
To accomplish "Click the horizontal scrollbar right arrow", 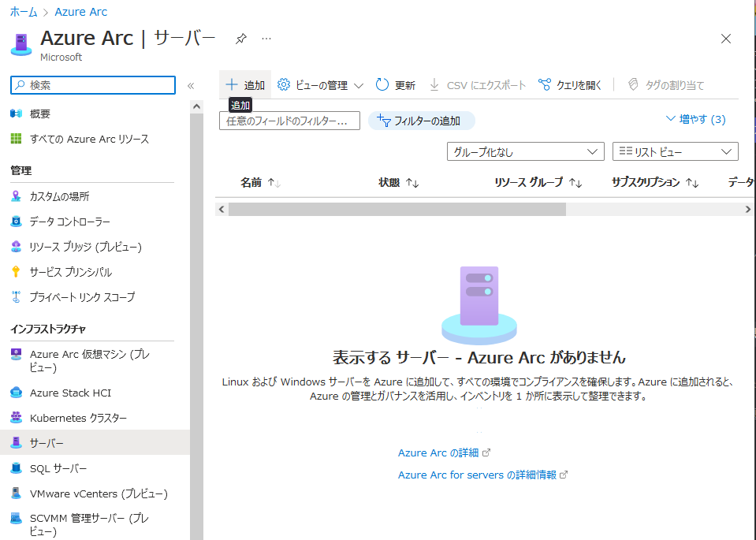I will pyautogui.click(x=748, y=209).
